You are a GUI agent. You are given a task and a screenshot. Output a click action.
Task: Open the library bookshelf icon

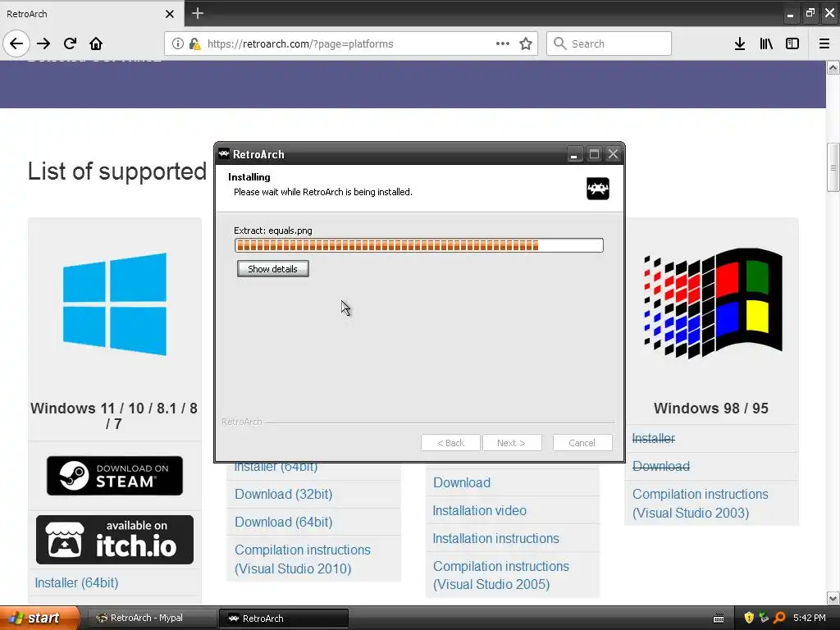point(766,43)
